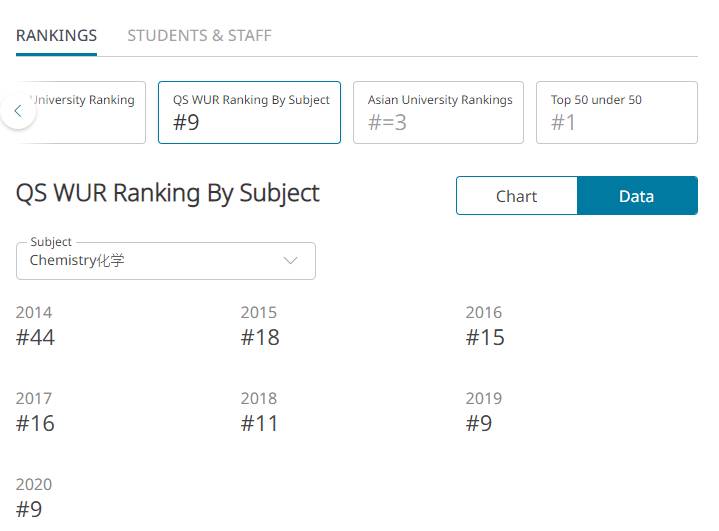The height and width of the screenshot is (531, 719).
Task: Open the STUDENTS & STAFF tab
Action: (199, 35)
